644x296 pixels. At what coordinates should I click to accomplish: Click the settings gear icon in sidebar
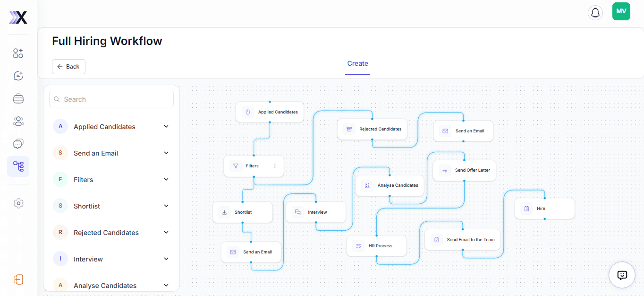click(x=18, y=203)
